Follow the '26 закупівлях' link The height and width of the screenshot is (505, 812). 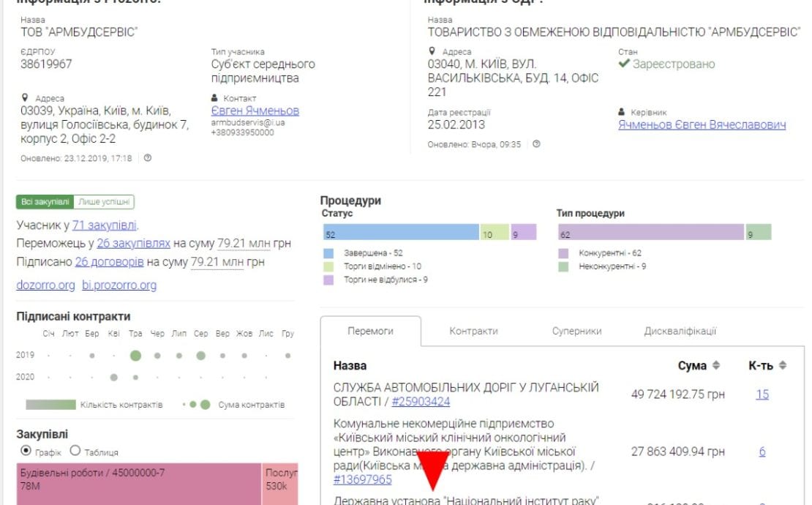pyautogui.click(x=133, y=243)
